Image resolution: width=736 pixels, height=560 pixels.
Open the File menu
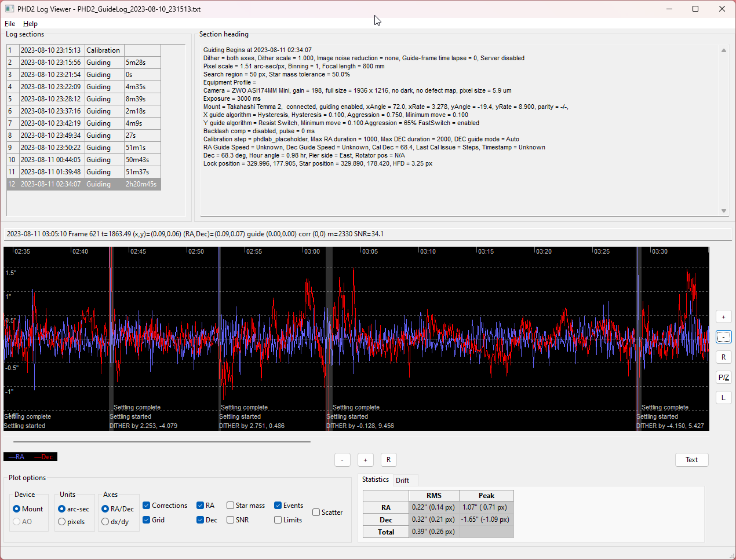click(10, 24)
